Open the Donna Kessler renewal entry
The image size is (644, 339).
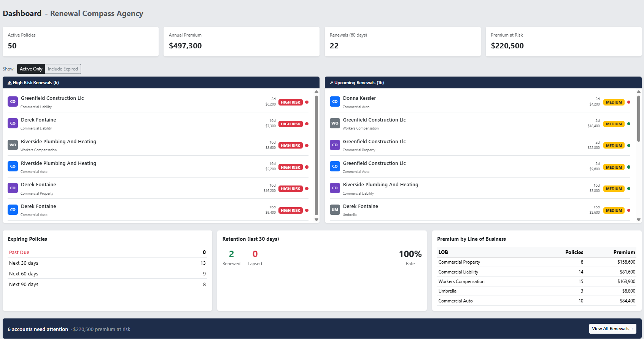[x=480, y=102]
